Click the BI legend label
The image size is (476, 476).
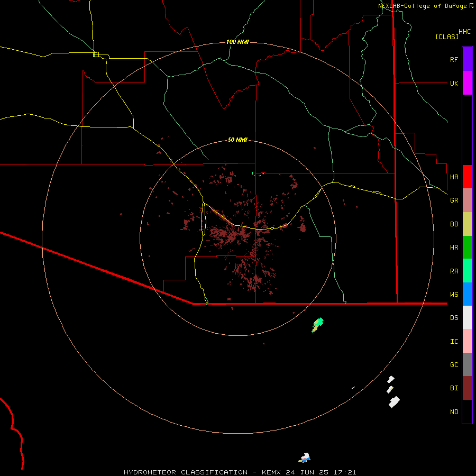pyautogui.click(x=454, y=388)
